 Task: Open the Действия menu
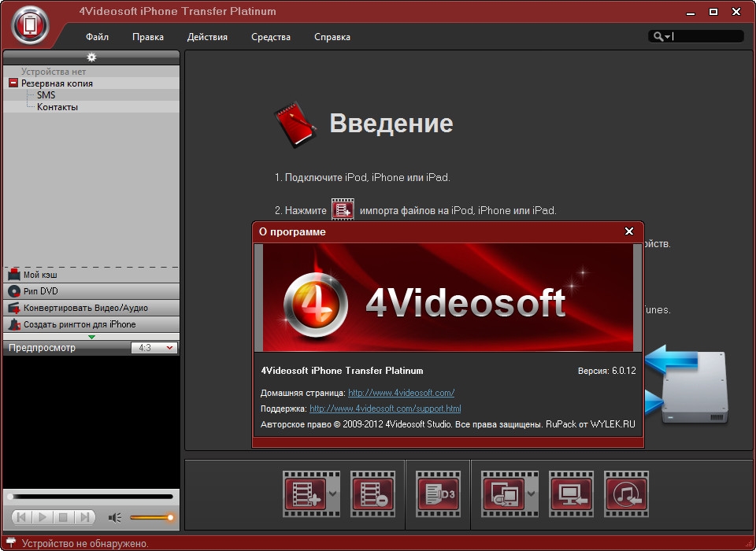pos(207,37)
